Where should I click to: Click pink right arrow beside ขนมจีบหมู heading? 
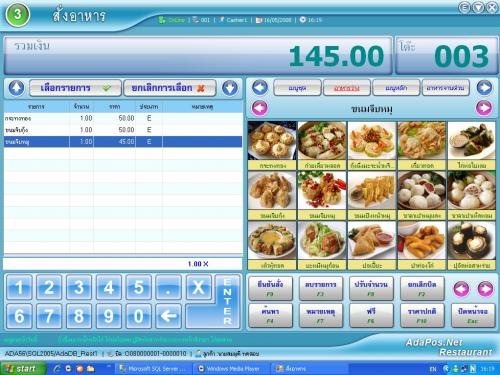484,108
